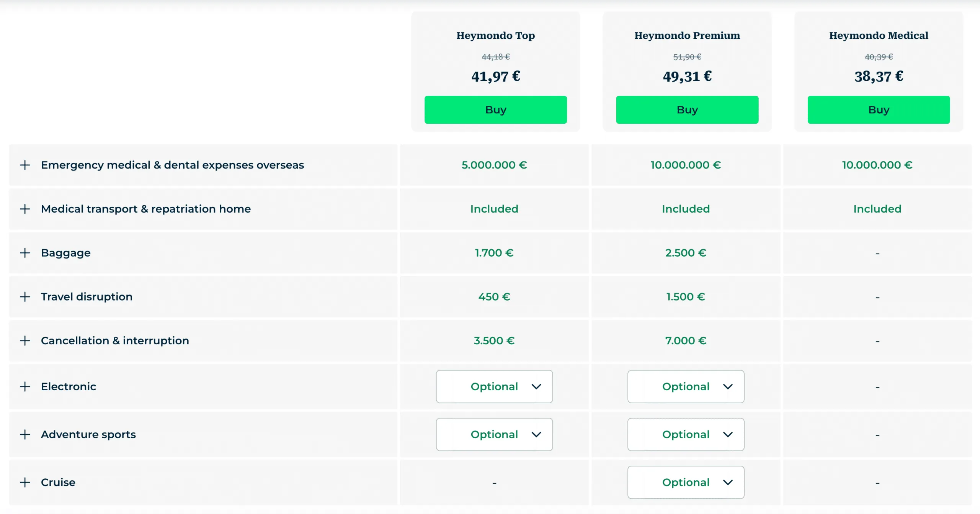Buy the Heymondo Medical plan

(x=879, y=110)
